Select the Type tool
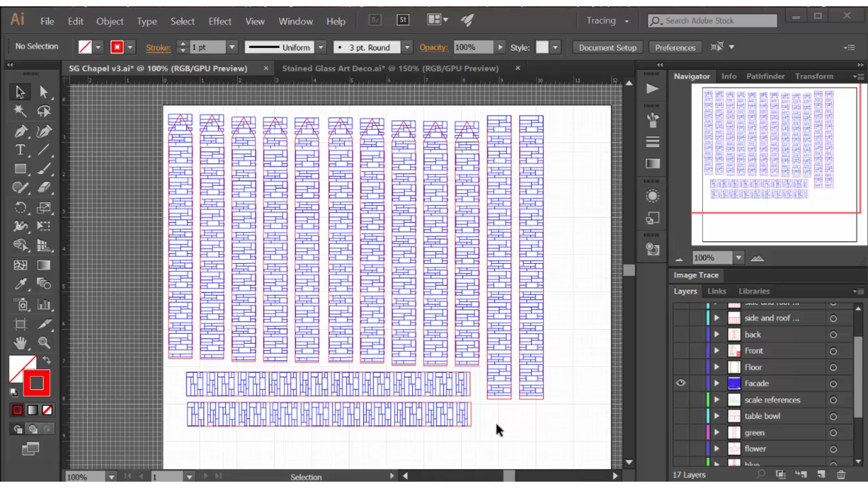 (x=20, y=150)
